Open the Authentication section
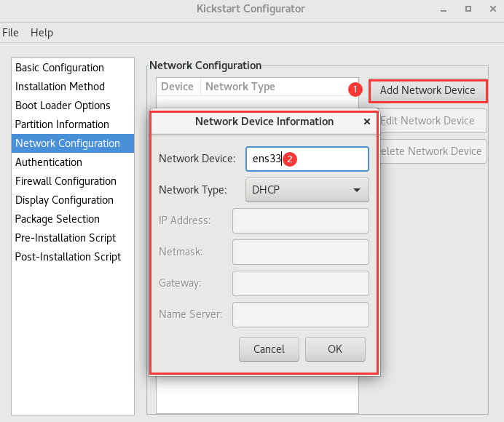Image resolution: width=504 pixels, height=422 pixels. pyautogui.click(x=73, y=162)
